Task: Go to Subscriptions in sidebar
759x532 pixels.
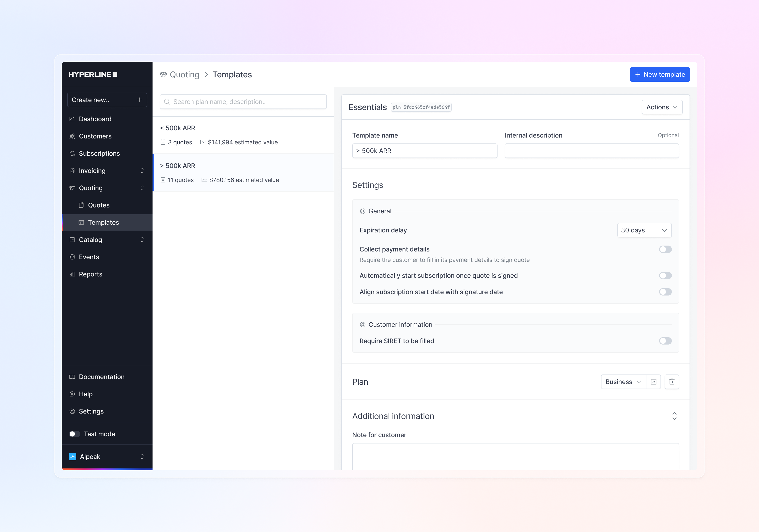Action: tap(99, 153)
